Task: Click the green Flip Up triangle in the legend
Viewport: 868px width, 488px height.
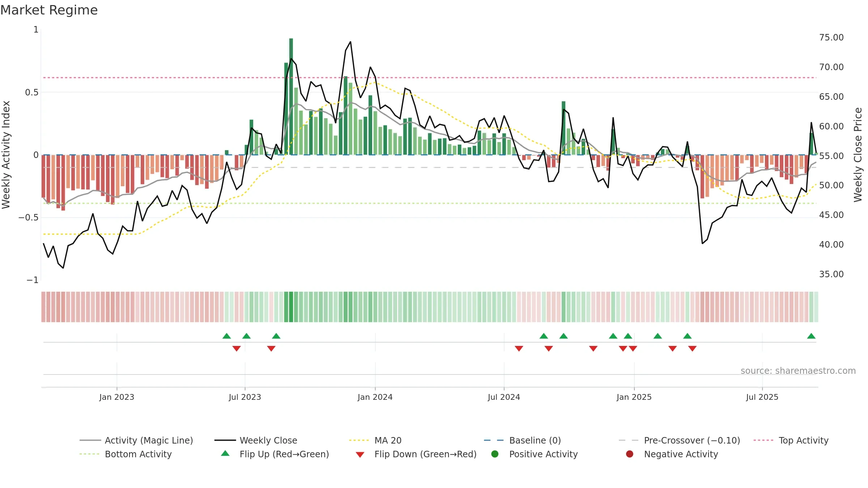Action: tap(225, 453)
